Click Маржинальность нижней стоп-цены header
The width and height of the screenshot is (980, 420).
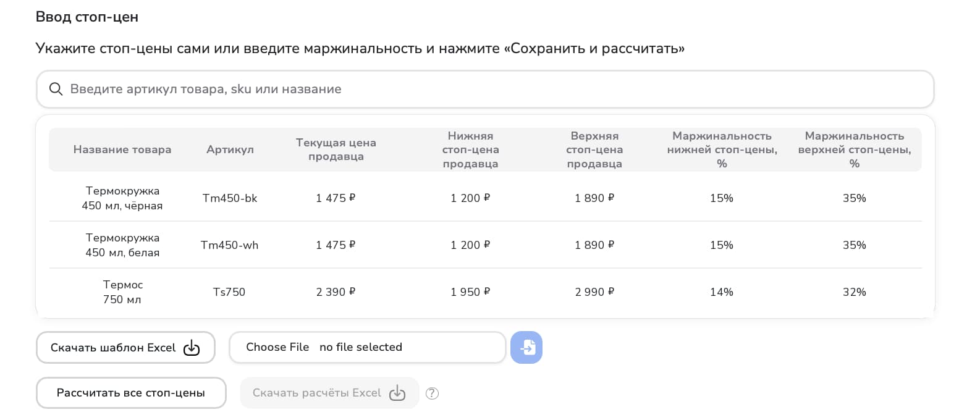(722, 149)
